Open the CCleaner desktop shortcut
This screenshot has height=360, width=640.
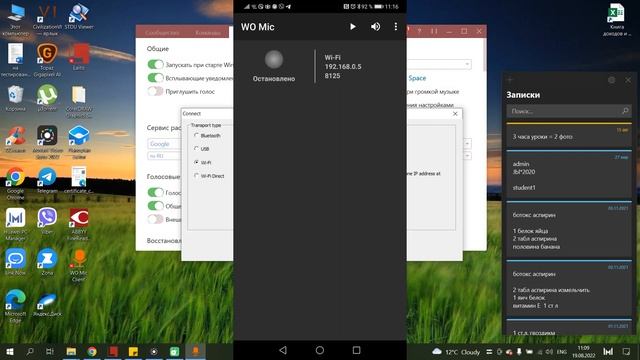click(x=16, y=140)
